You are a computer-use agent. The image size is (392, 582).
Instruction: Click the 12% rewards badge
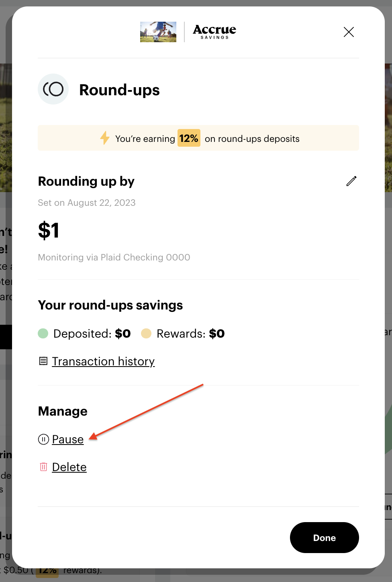pyautogui.click(x=189, y=138)
